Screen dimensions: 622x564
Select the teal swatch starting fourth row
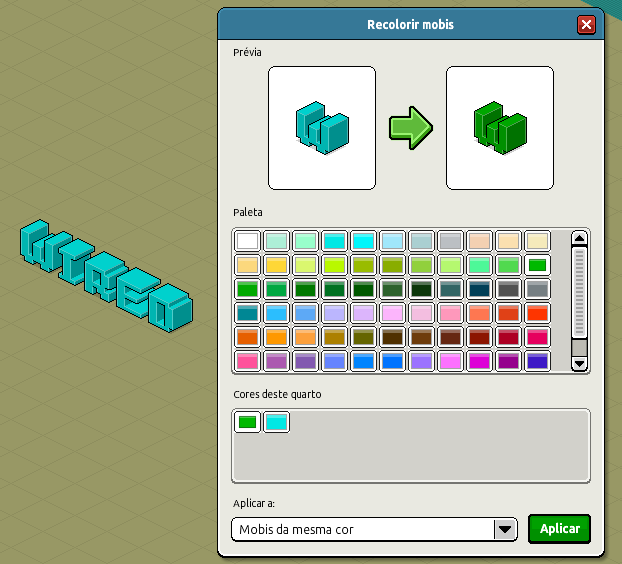pos(247,313)
